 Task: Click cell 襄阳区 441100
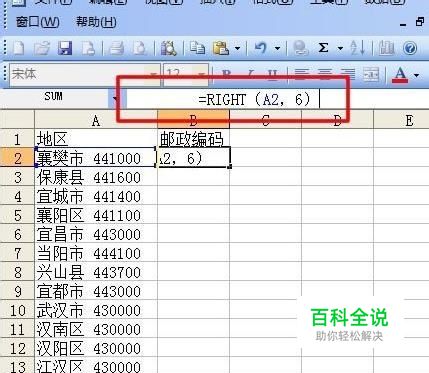tap(96, 215)
